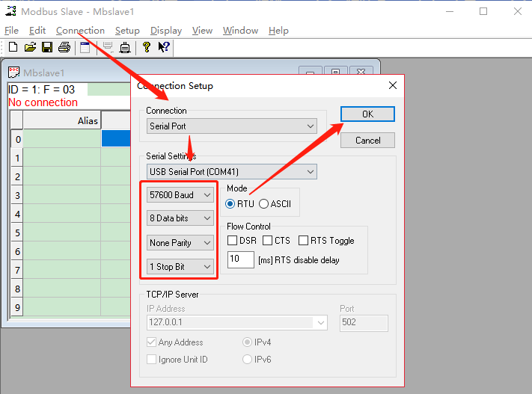Image resolution: width=532 pixels, height=394 pixels.
Task: Expand the 57600 Baud rate dropdown
Action: [180, 195]
